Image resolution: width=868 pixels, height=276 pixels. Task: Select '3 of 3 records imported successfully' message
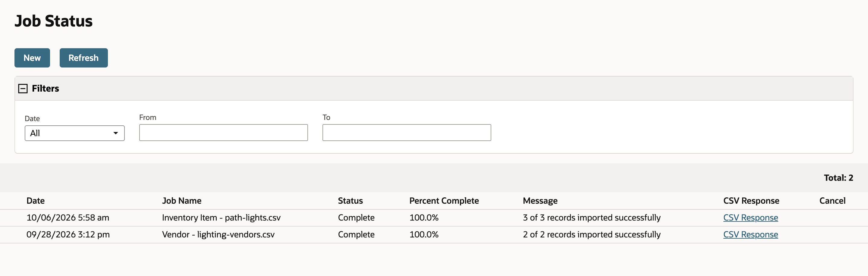coord(591,218)
